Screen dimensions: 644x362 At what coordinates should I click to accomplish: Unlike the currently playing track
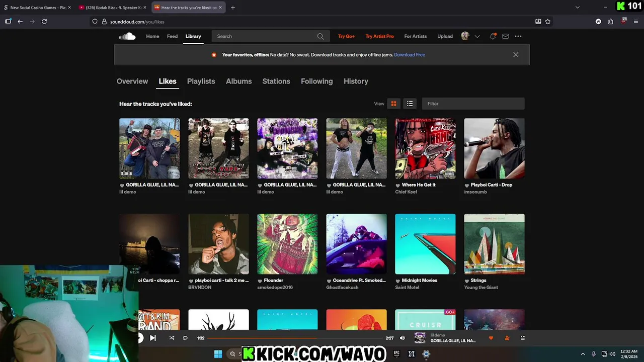pyautogui.click(x=491, y=338)
